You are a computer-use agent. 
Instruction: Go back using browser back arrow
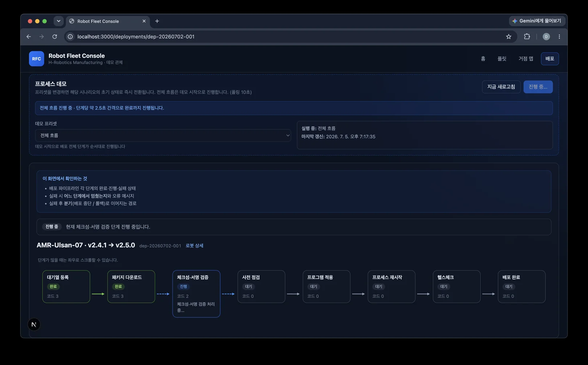[x=29, y=37]
